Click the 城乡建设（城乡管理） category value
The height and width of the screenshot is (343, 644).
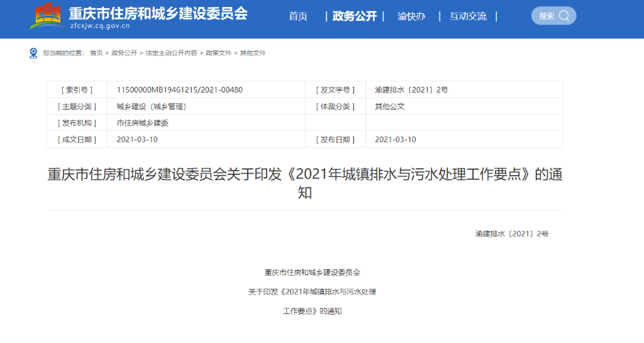(152, 107)
